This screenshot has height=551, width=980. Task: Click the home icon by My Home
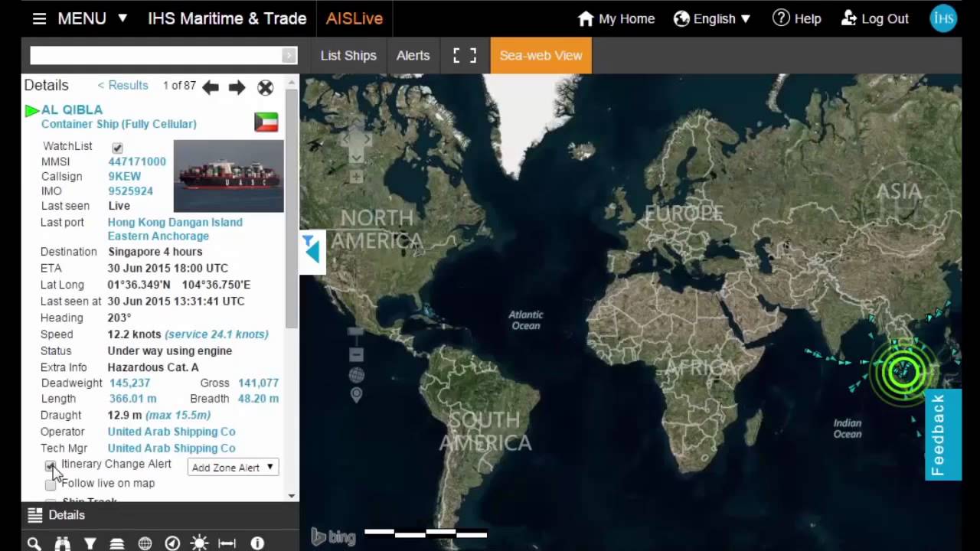coord(586,18)
